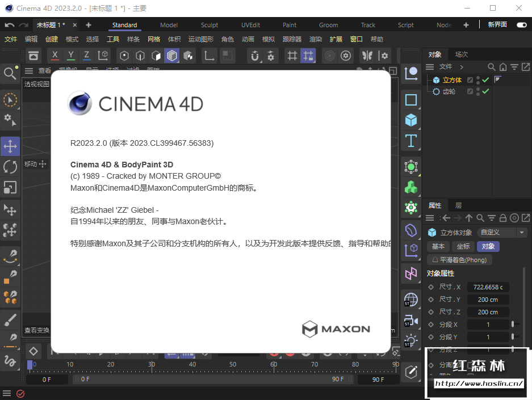The height and width of the screenshot is (400, 532).
Task: Enable snapping magnet icon
Action: click(x=254, y=56)
